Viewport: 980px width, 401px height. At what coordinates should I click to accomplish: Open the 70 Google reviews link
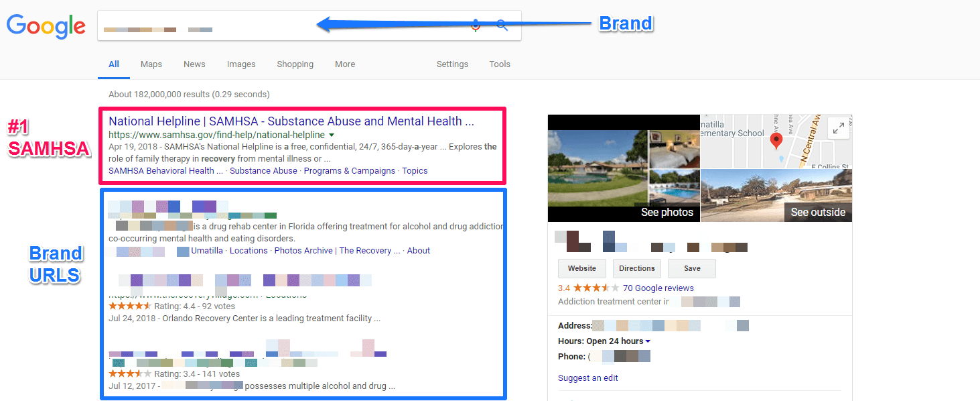[658, 288]
